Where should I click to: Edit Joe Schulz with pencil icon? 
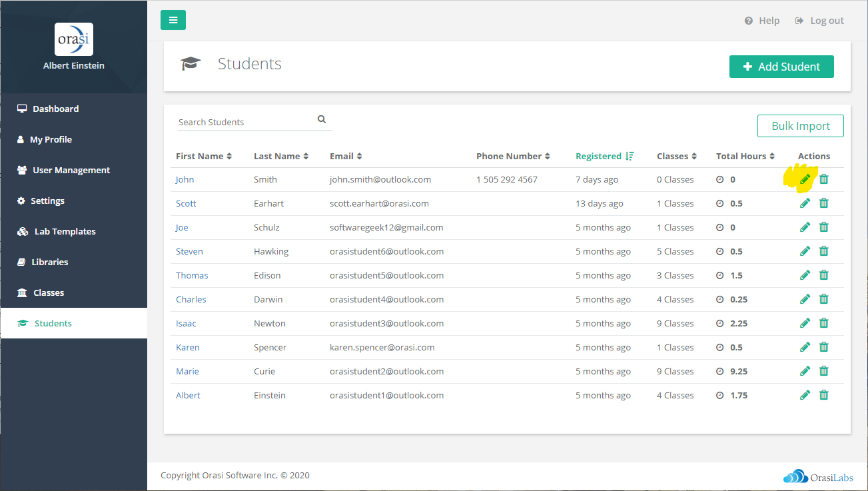pyautogui.click(x=805, y=227)
